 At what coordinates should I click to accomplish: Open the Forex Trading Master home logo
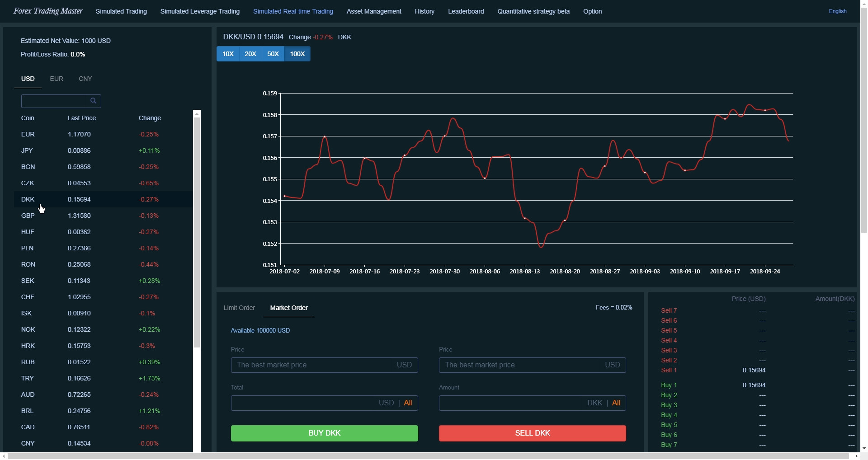tap(48, 11)
